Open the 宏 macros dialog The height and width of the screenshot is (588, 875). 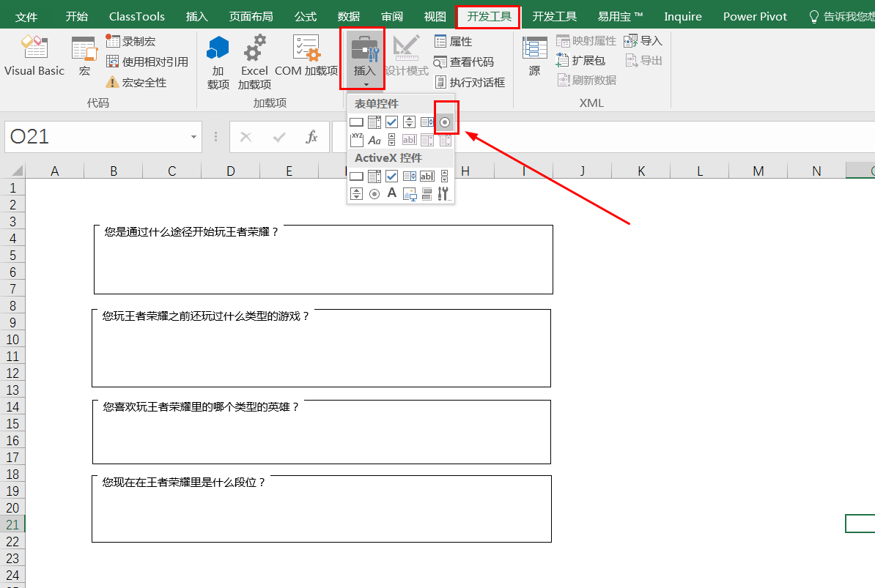(84, 55)
